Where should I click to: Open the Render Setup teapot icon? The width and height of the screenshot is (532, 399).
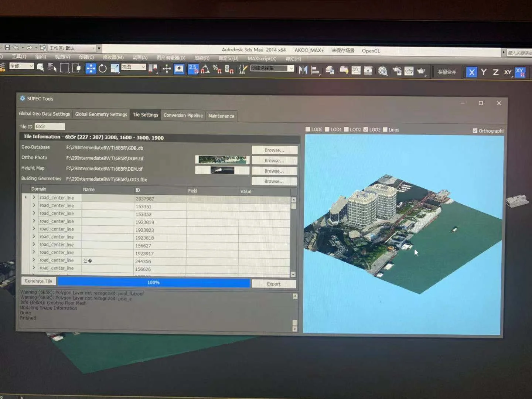click(x=397, y=71)
